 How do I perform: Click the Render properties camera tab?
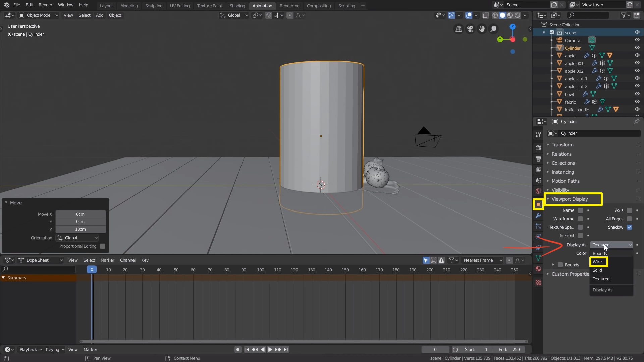pos(538,148)
